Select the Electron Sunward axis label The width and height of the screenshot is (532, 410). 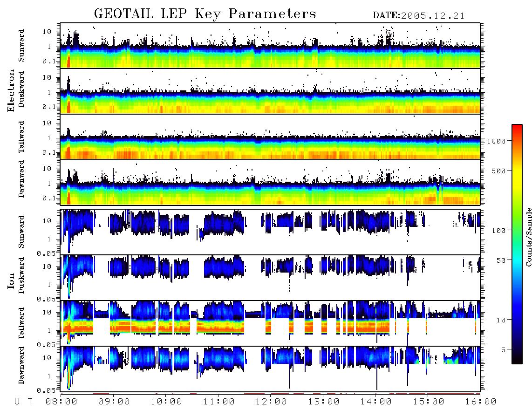point(21,46)
